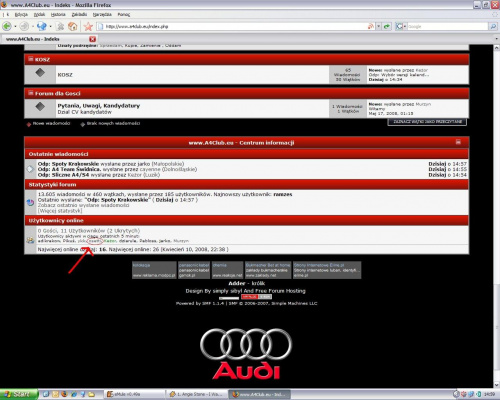
Task: Click the Forward navigation arrow
Action: click(24, 26)
